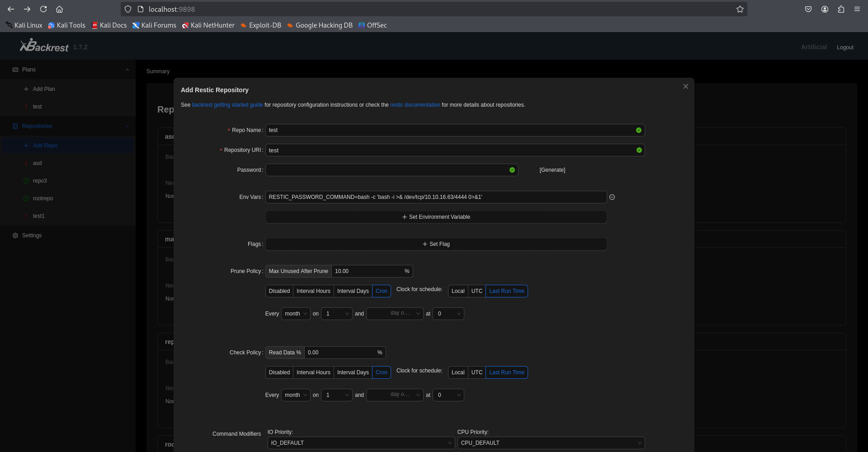Select Disabled for the prune schedule
This screenshot has height=452, width=868.
[279, 291]
